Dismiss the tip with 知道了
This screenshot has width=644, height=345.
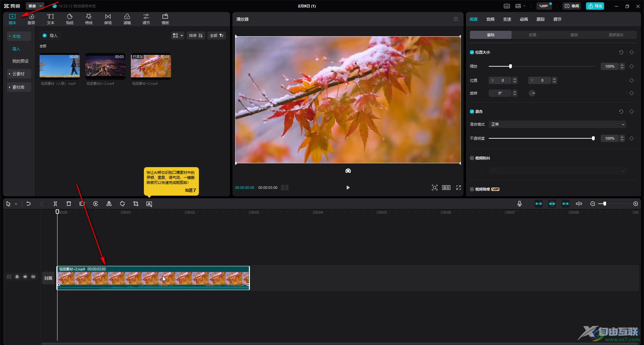click(191, 190)
